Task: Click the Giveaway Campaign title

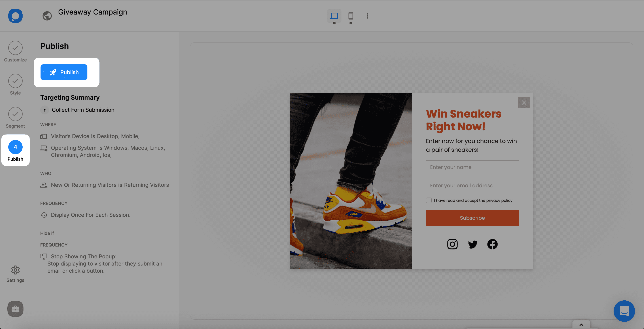Action: (93, 12)
